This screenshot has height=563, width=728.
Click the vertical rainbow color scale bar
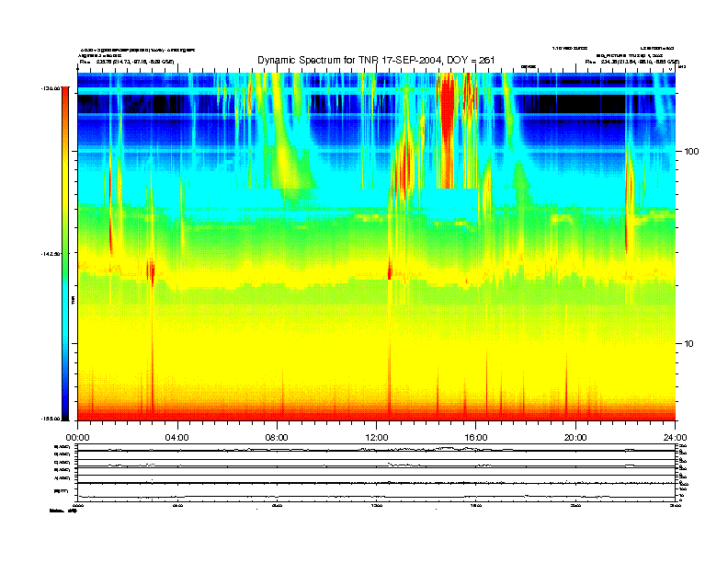(x=65, y=253)
